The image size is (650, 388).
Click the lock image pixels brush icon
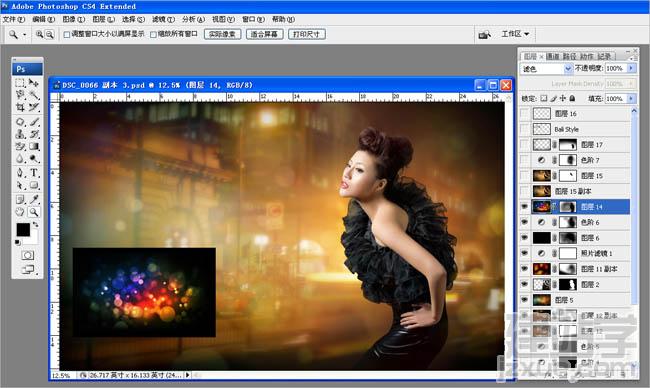(x=553, y=98)
